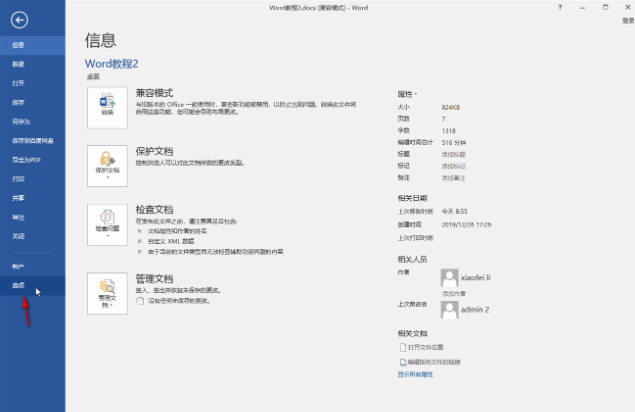Screen dimensions: 635x412
Task: Click the Open File Location (打开文件位置) page icon
Action: (403, 348)
